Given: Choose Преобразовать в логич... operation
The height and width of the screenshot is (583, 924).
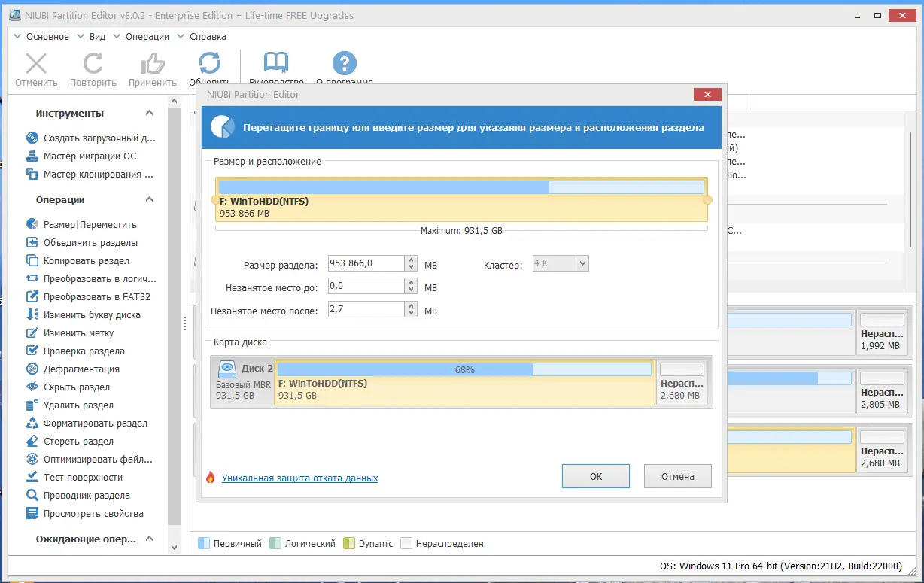Looking at the screenshot, I should (x=90, y=278).
